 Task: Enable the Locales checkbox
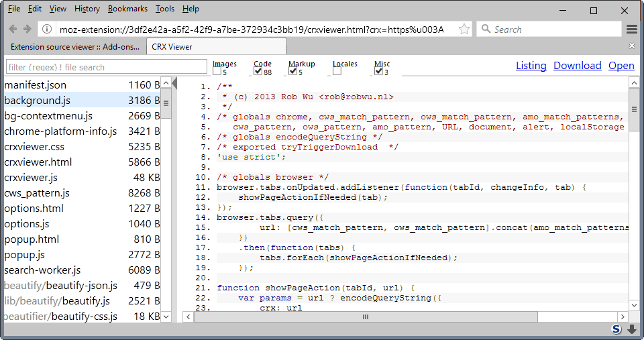(337, 72)
